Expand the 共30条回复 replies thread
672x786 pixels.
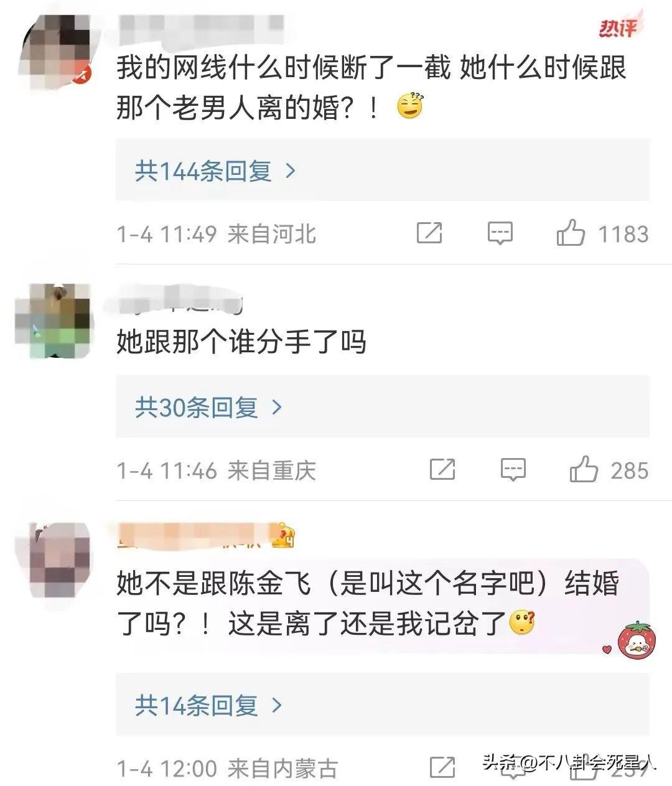click(208, 407)
